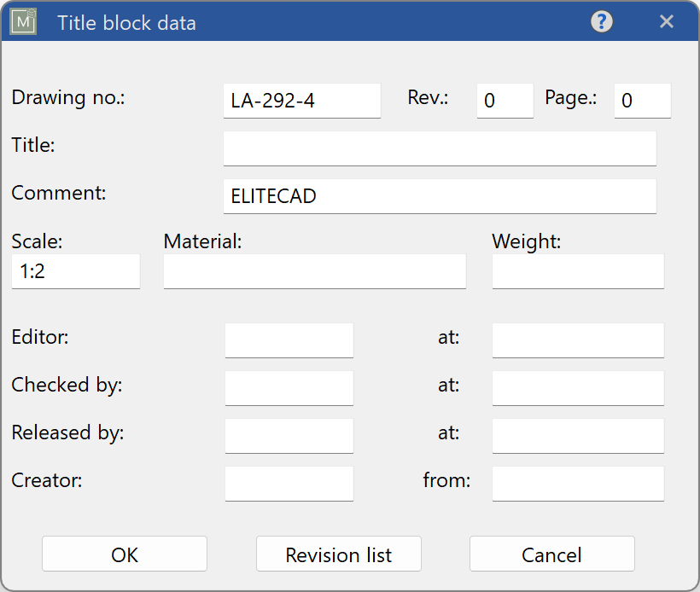
Task: Click the ELITECAD application icon in title bar
Action: (x=21, y=21)
